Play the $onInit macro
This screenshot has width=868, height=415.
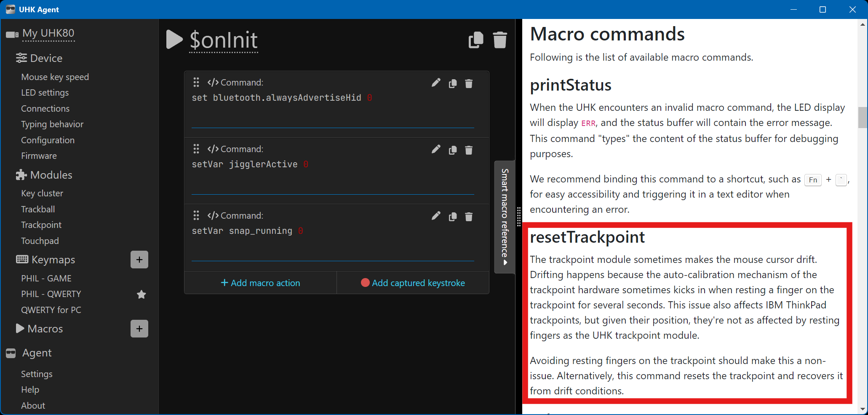174,40
